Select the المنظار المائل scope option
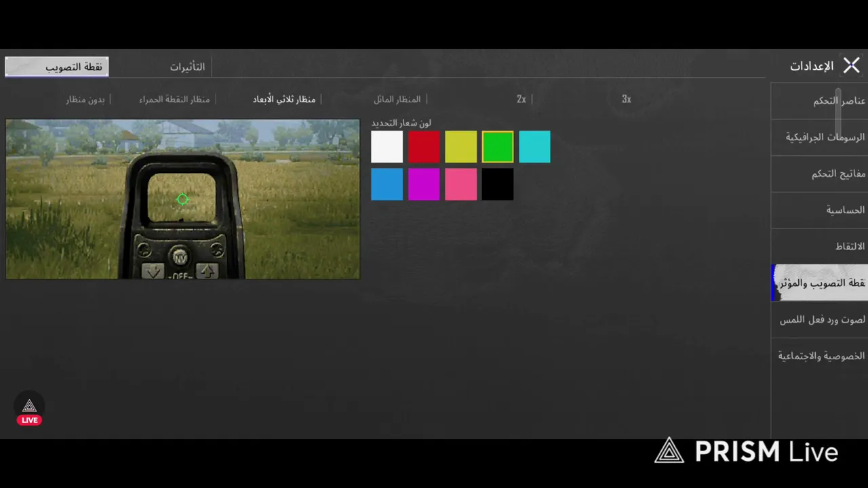The image size is (868, 488). coord(397,99)
